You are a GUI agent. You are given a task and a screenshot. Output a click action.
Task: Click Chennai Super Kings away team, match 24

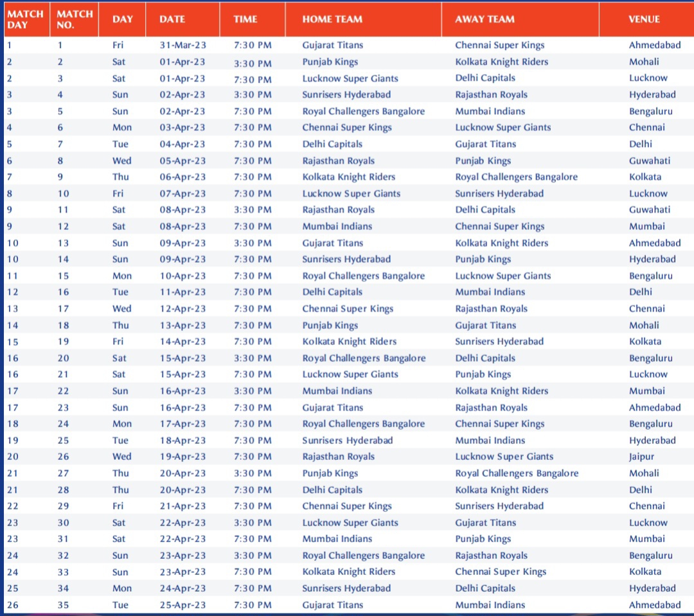(500, 424)
